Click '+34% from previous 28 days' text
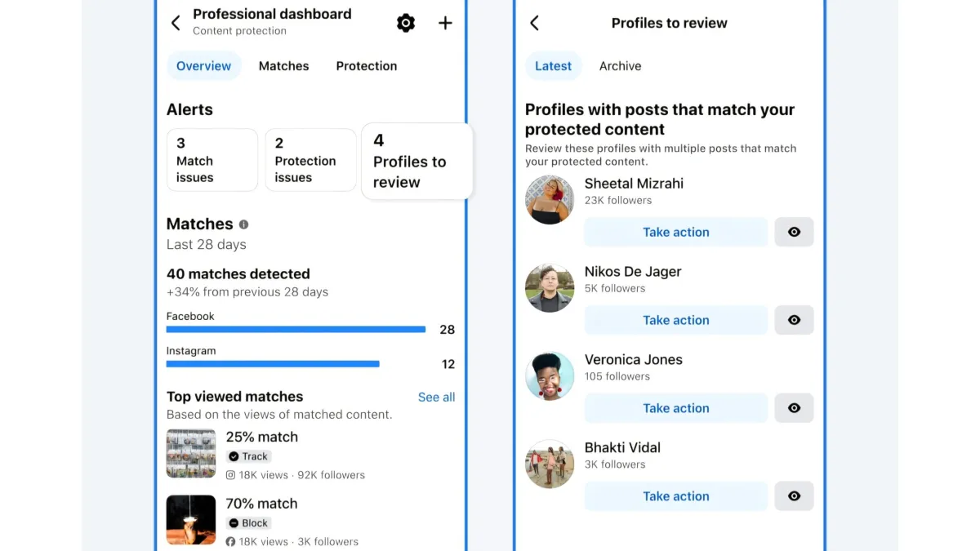Viewport: 980px width, 551px height. point(247,292)
